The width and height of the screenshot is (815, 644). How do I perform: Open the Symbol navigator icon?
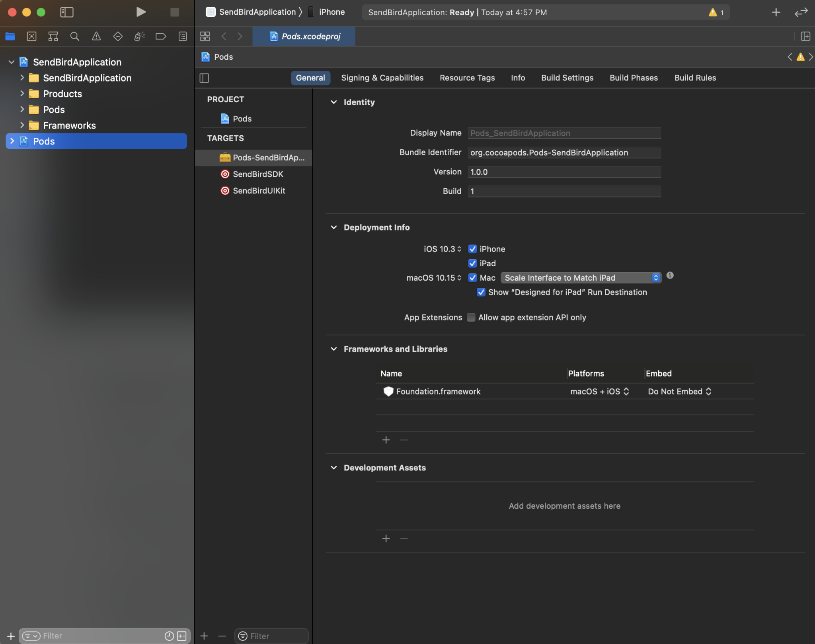pos(53,37)
